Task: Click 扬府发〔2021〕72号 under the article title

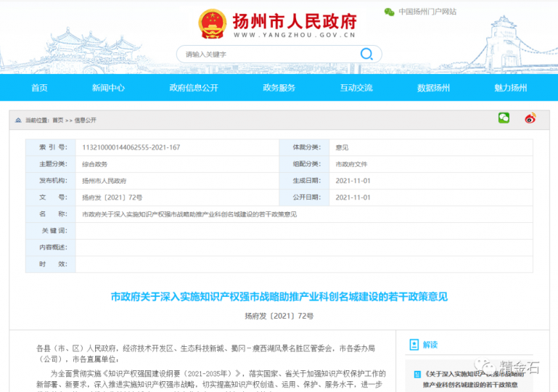Action: click(x=279, y=316)
